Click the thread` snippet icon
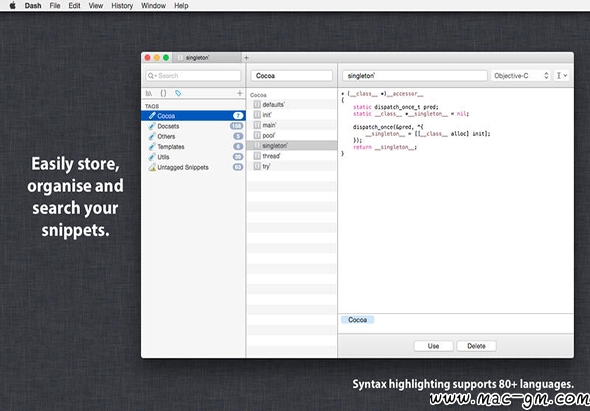 pos(257,156)
